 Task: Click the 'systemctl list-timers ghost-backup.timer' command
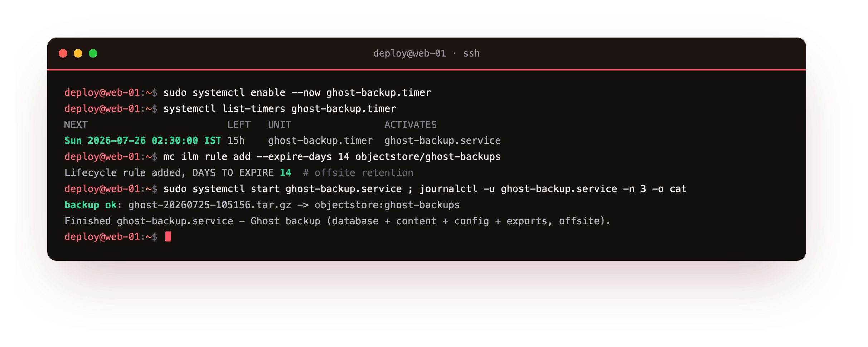point(280,109)
